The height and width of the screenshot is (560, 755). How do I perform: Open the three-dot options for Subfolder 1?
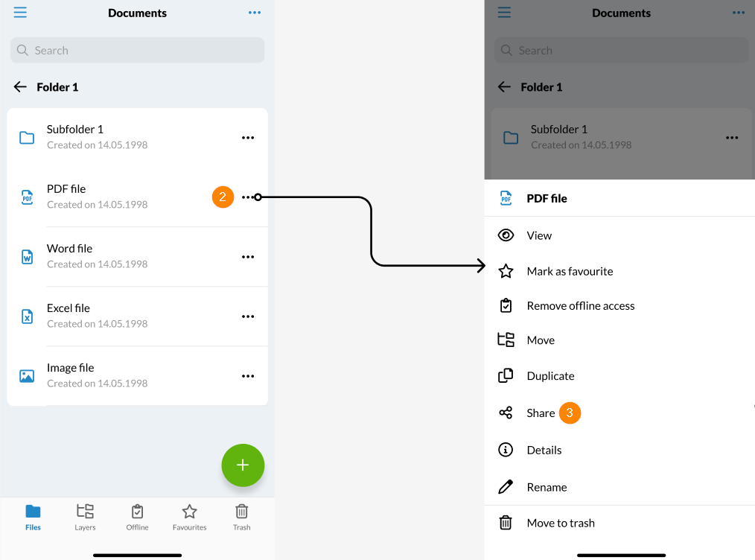click(248, 137)
